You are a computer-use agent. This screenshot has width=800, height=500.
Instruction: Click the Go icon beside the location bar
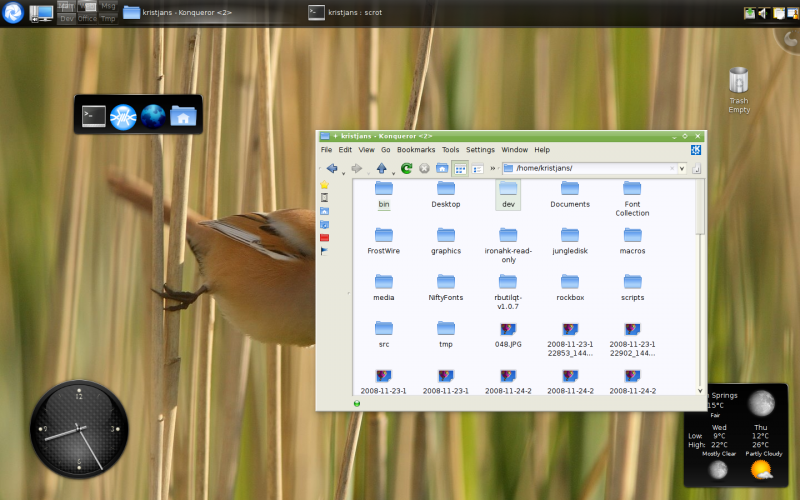[696, 168]
